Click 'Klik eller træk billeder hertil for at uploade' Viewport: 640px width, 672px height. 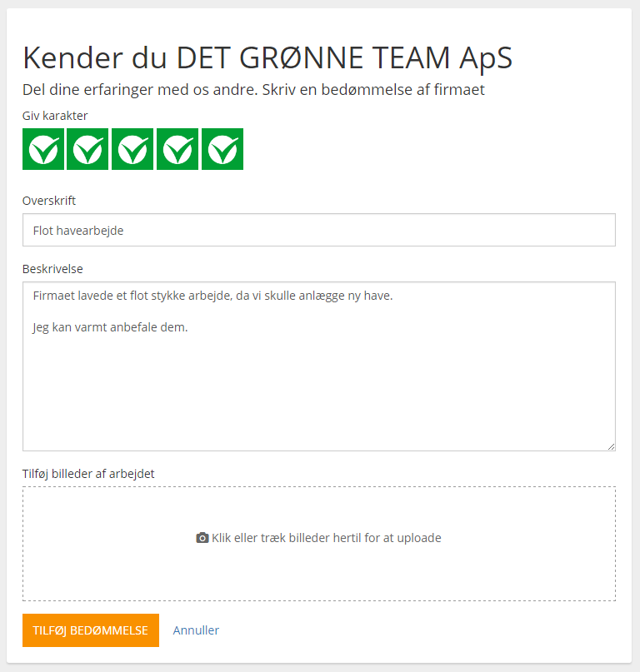(327, 538)
